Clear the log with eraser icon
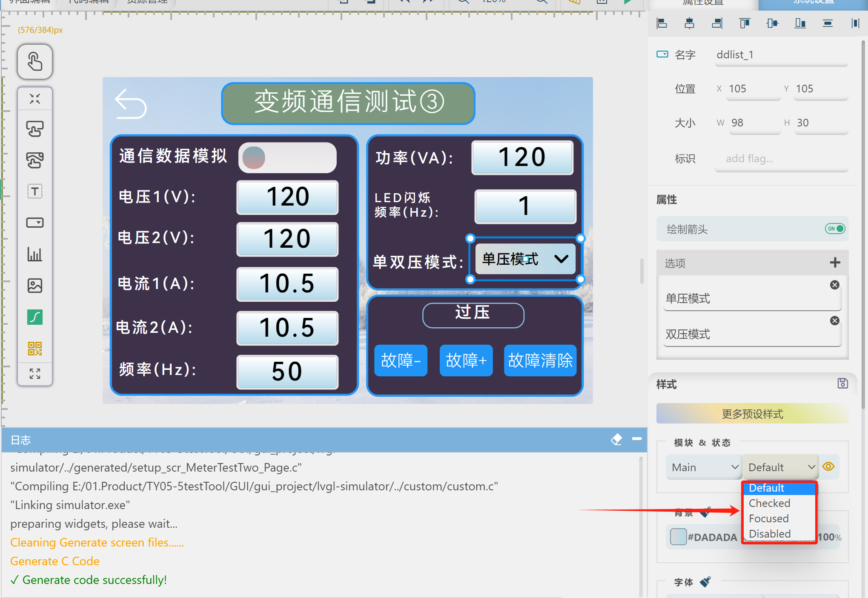The height and width of the screenshot is (598, 868). click(616, 439)
